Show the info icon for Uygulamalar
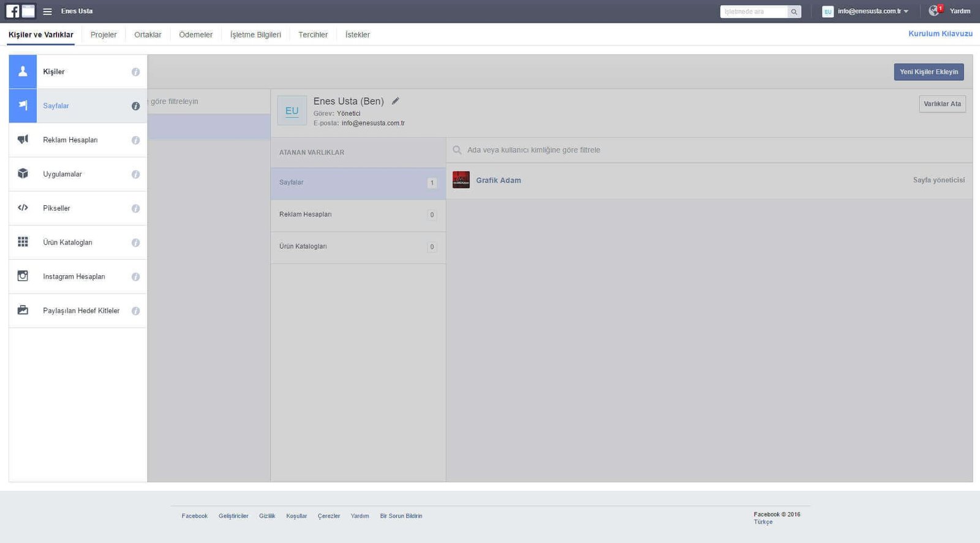Viewport: 980px width, 543px height. (135, 175)
